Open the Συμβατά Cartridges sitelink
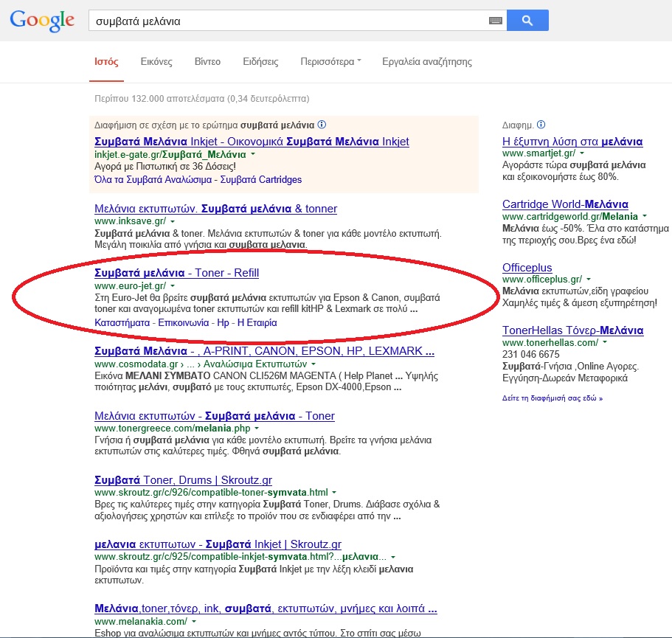Viewport: 672px width, 638px height. coord(261,179)
